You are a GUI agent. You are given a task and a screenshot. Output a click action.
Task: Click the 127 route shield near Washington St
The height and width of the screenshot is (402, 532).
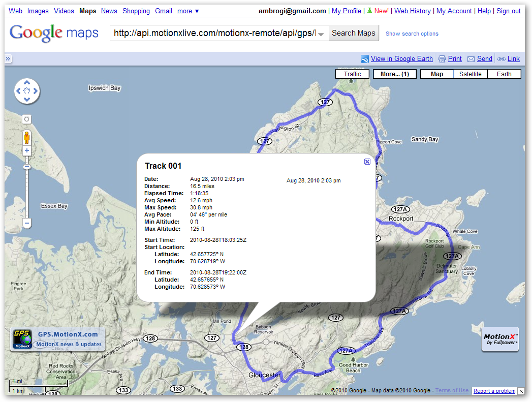[x=265, y=141]
